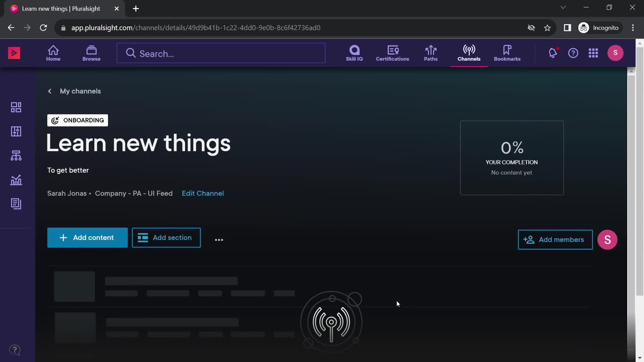
Task: Navigate to Paths section
Action: pos(431,53)
